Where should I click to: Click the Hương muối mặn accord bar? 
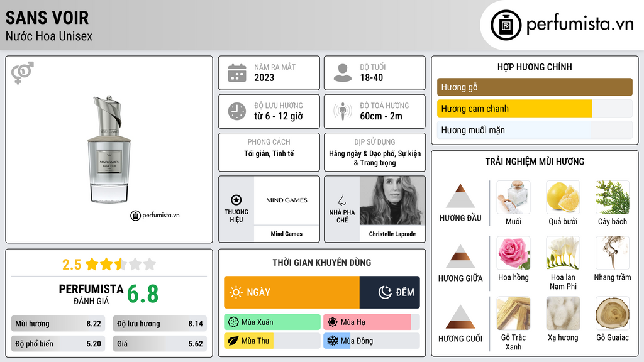tap(535, 130)
